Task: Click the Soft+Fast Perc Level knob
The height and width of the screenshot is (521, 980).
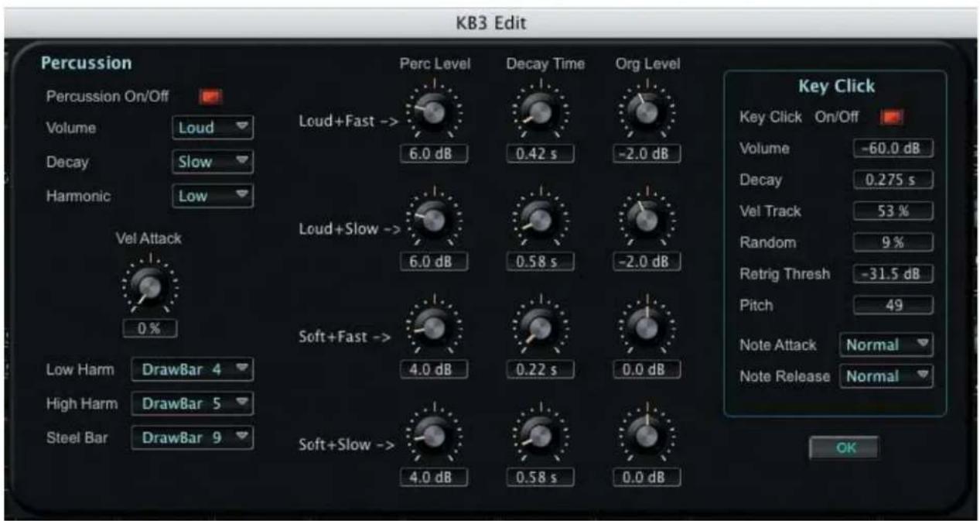Action: coord(434,329)
